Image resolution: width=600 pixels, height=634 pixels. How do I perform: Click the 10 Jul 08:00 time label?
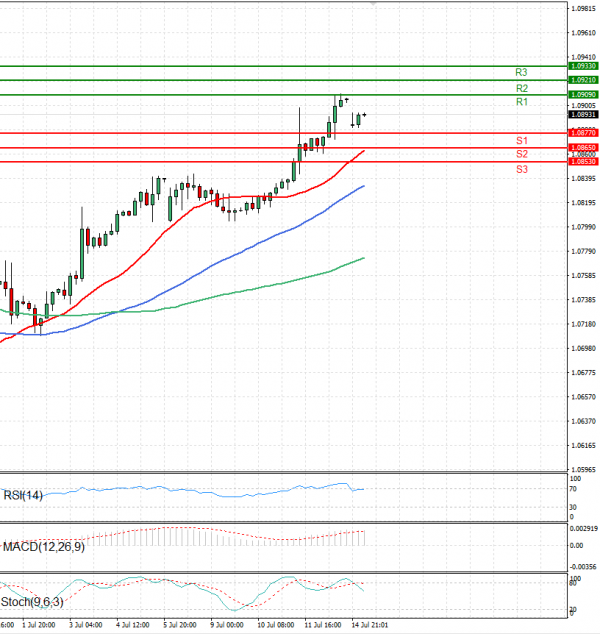pos(276,625)
